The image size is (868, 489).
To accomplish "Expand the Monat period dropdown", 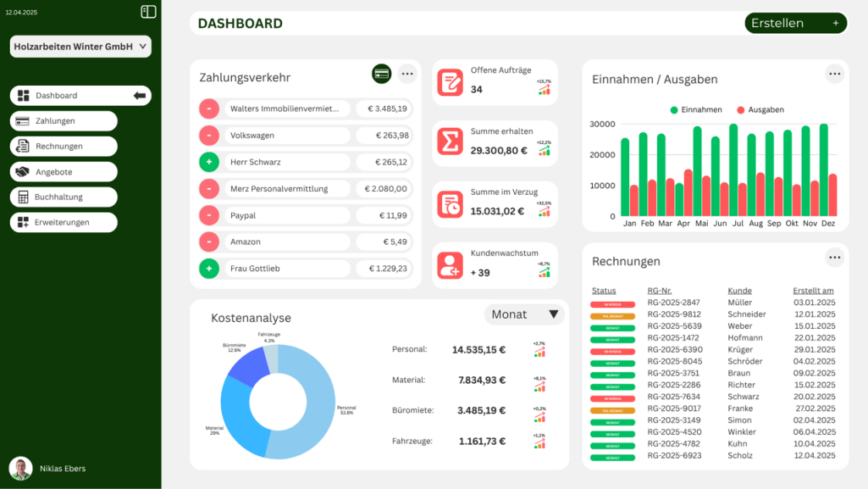I will tap(524, 314).
